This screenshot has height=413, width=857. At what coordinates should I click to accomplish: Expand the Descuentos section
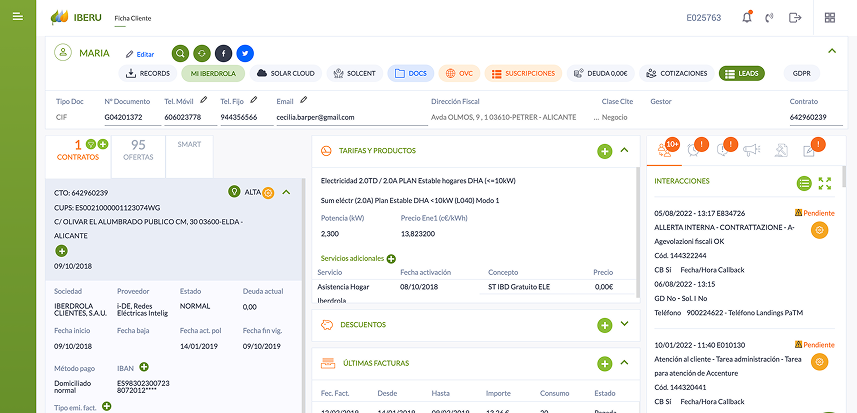[625, 324]
